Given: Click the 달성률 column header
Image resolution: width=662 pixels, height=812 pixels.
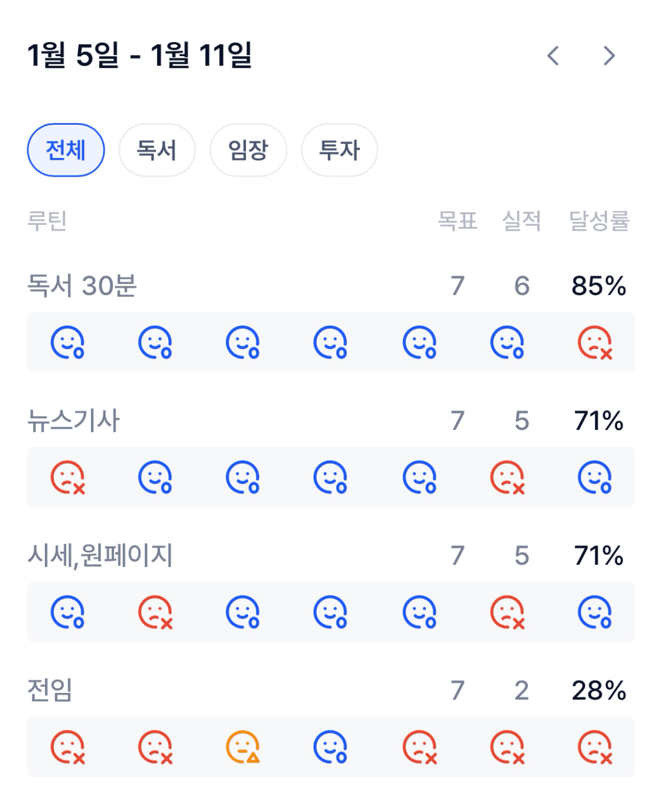Looking at the screenshot, I should (598, 221).
